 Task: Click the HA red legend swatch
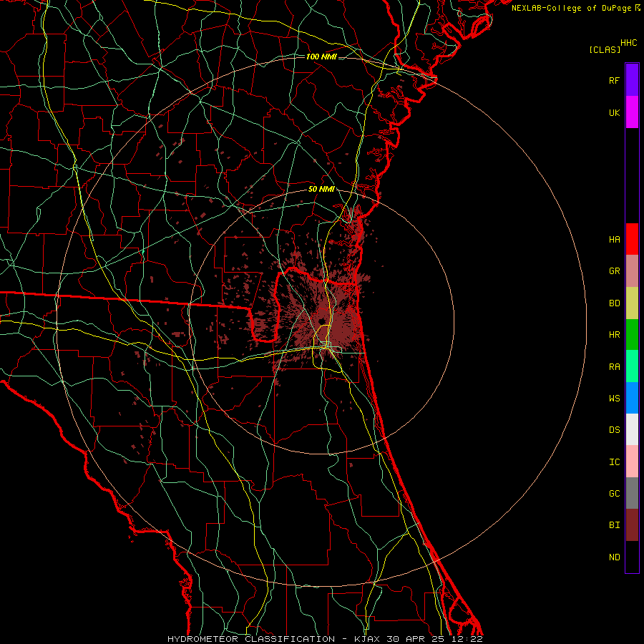632,239
